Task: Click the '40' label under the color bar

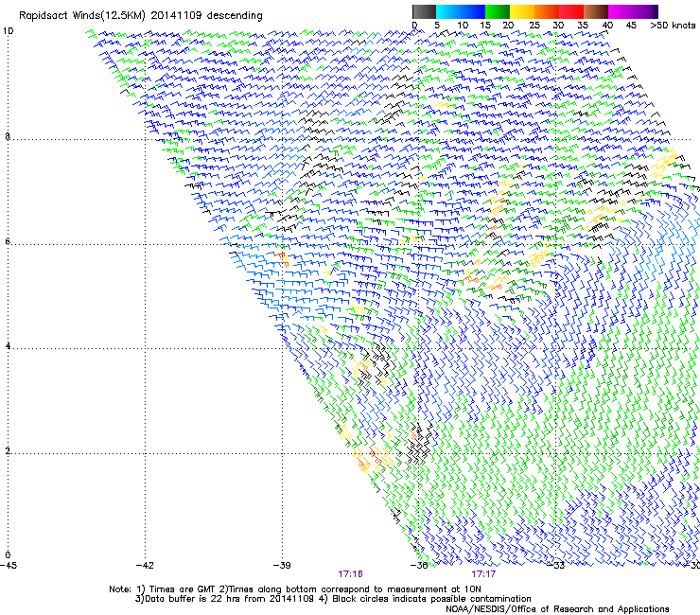Action: click(607, 26)
